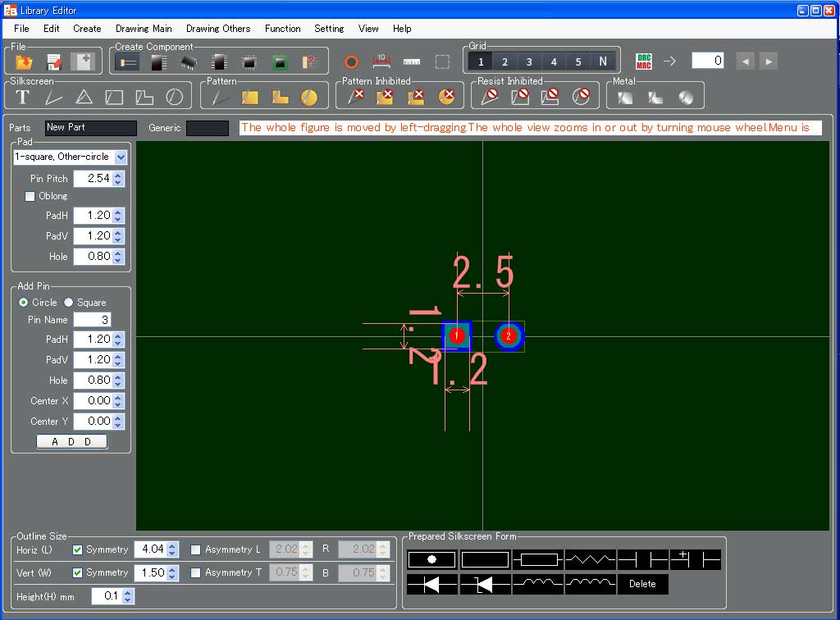This screenshot has width=840, height=620.
Task: Adjust the Pad group PadH spinner
Action: (x=118, y=216)
